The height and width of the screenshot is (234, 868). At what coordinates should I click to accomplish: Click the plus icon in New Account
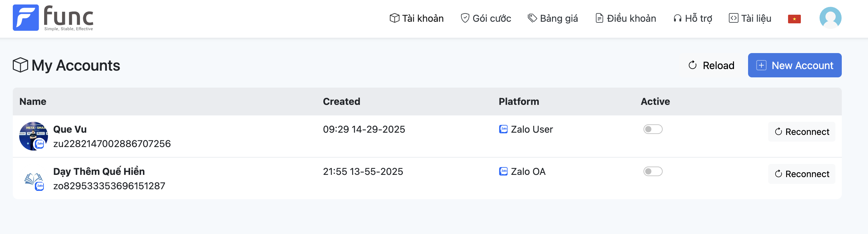point(761,65)
